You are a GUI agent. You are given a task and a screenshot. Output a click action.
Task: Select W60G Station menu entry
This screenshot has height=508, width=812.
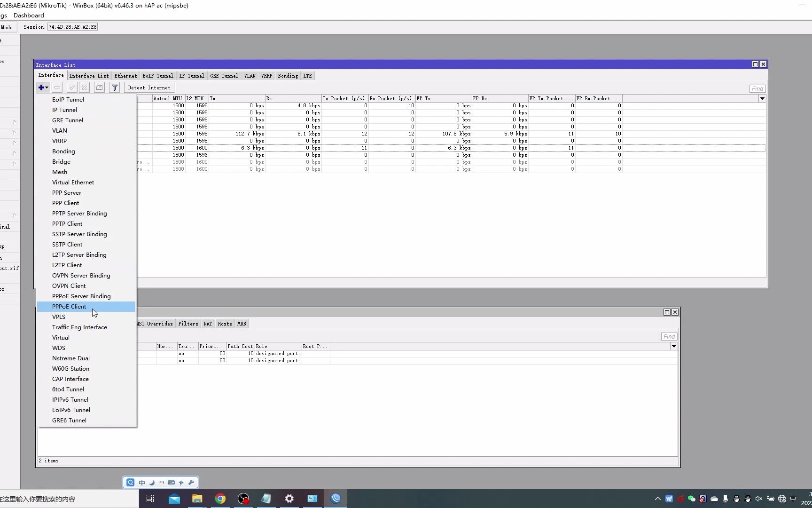[x=86, y=369]
